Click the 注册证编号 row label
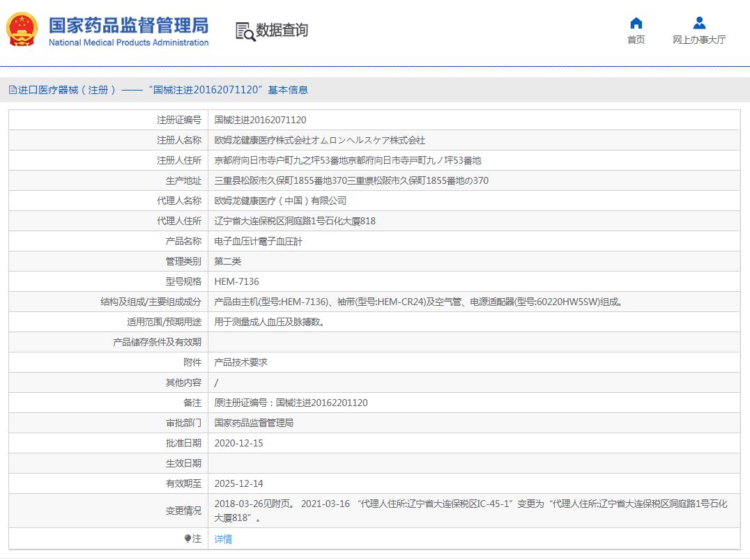 click(179, 120)
